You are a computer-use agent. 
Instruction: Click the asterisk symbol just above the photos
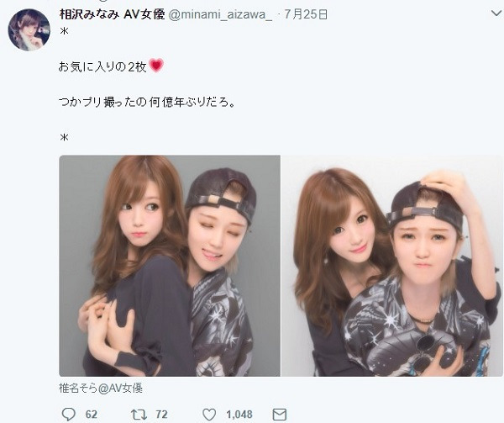click(x=64, y=137)
